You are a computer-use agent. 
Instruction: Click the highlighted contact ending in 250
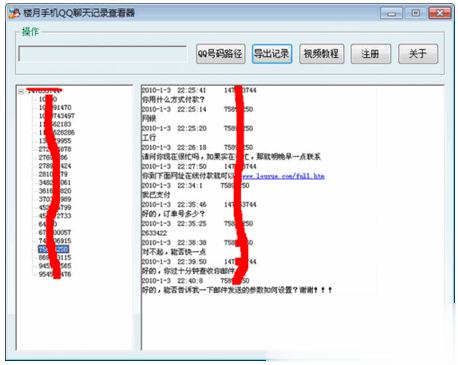pos(53,249)
